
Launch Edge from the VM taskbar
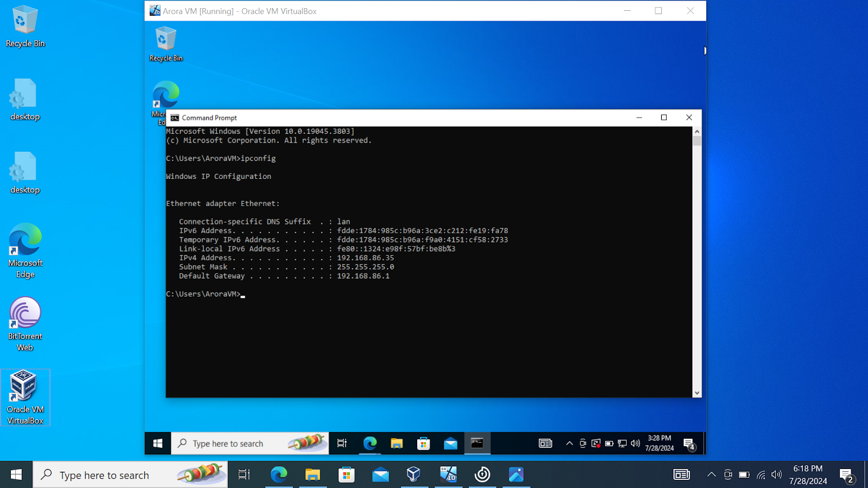[x=370, y=444]
